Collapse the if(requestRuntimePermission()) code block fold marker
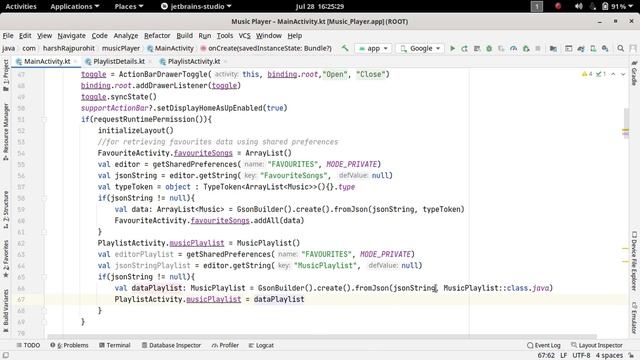The image size is (640, 360). pos(44,120)
